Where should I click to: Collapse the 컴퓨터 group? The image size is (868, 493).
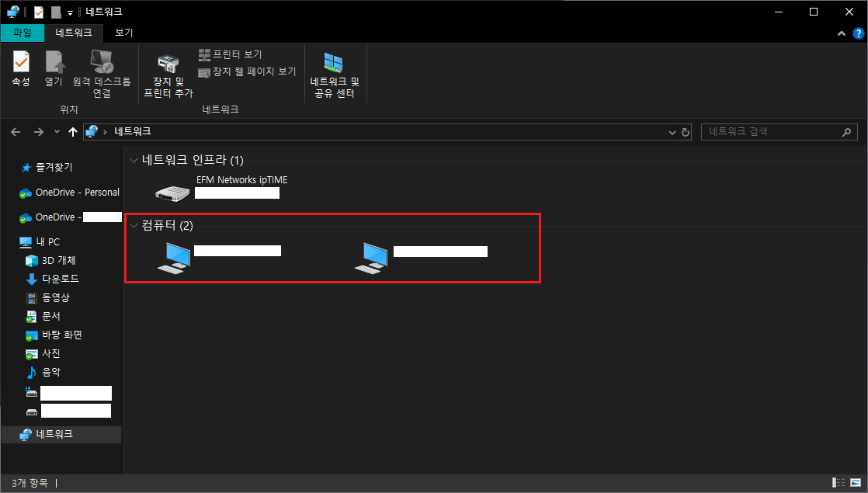coord(134,226)
